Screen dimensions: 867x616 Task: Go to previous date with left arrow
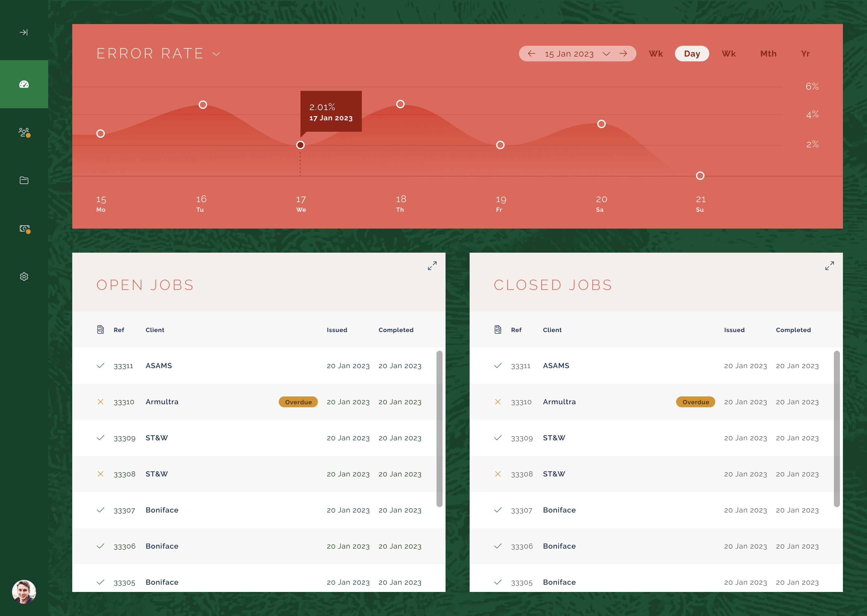(x=531, y=54)
